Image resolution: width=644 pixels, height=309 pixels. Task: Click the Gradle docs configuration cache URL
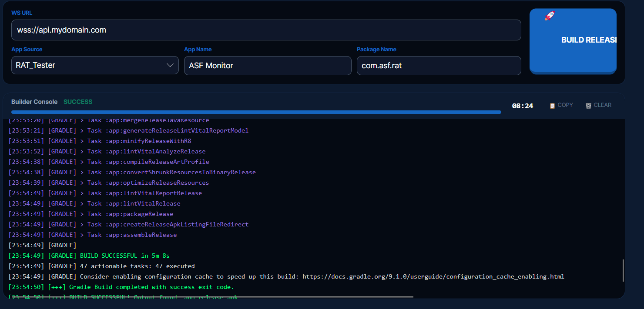[x=433, y=276]
